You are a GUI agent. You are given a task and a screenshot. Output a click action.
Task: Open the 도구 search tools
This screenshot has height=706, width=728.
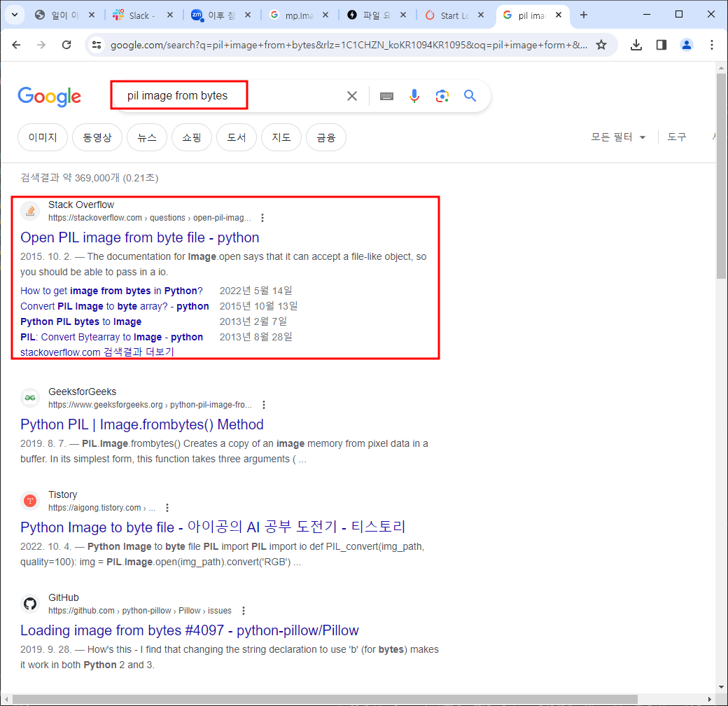click(676, 137)
